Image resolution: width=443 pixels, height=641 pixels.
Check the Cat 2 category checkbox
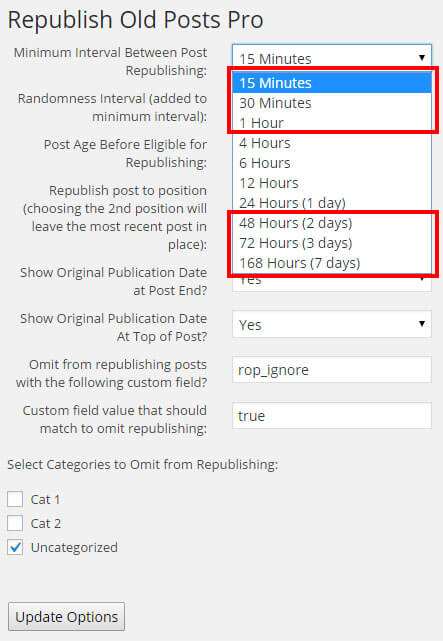[x=15, y=523]
